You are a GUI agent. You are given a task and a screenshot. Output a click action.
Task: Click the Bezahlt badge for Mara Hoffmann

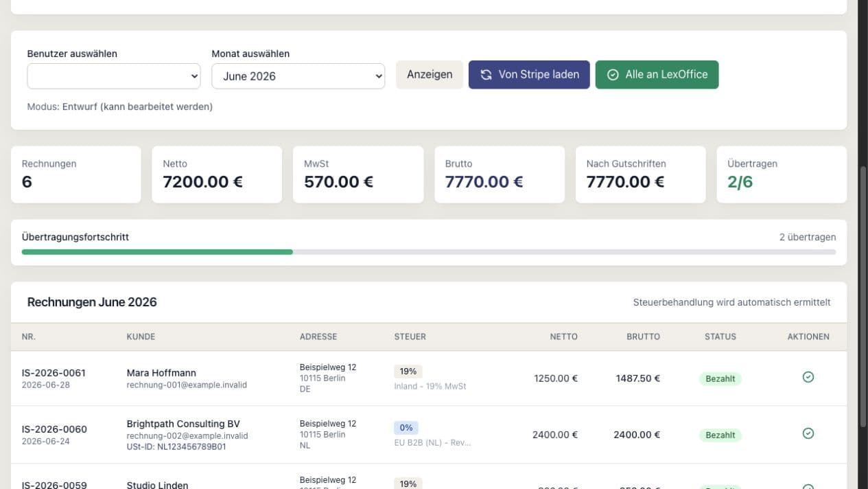pyautogui.click(x=720, y=378)
